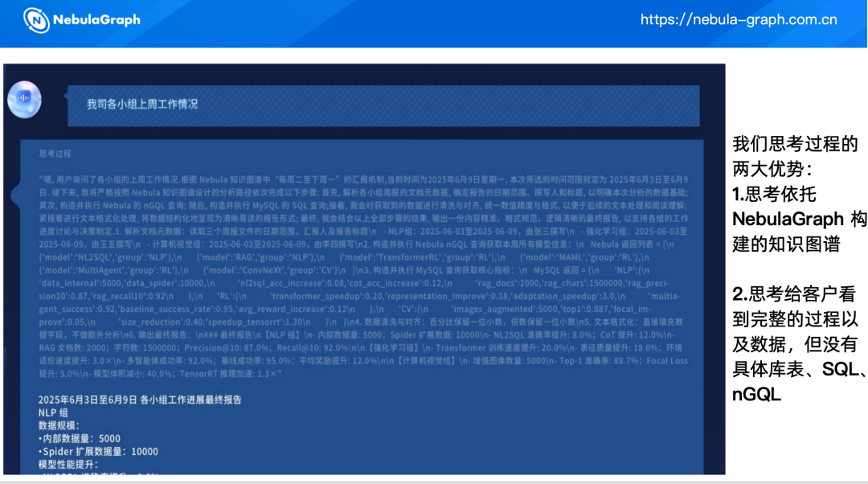Click the 思考过程 heading

tap(55, 154)
